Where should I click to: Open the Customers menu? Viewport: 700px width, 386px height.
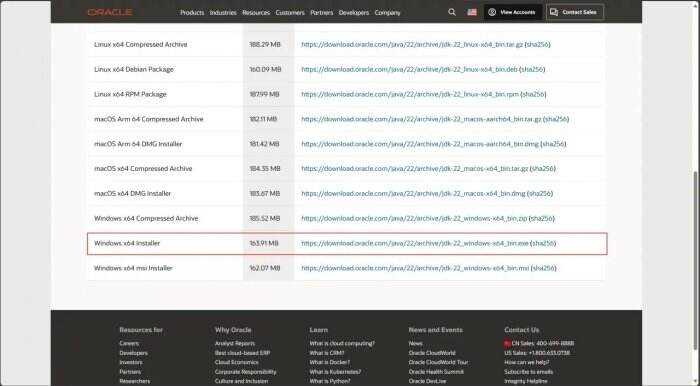click(290, 12)
